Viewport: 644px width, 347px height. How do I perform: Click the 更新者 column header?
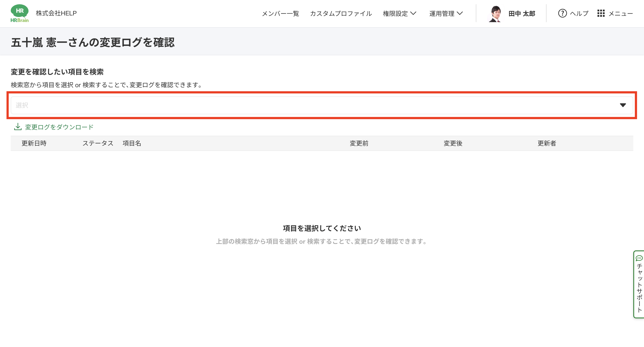pyautogui.click(x=547, y=143)
